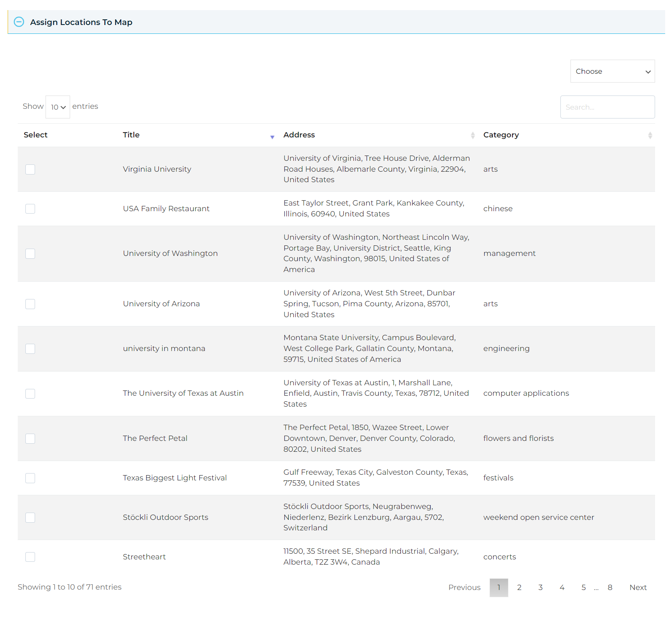Select Texas Biggest Light Festival checkbox
Screen dimensions: 672x617
[30, 478]
